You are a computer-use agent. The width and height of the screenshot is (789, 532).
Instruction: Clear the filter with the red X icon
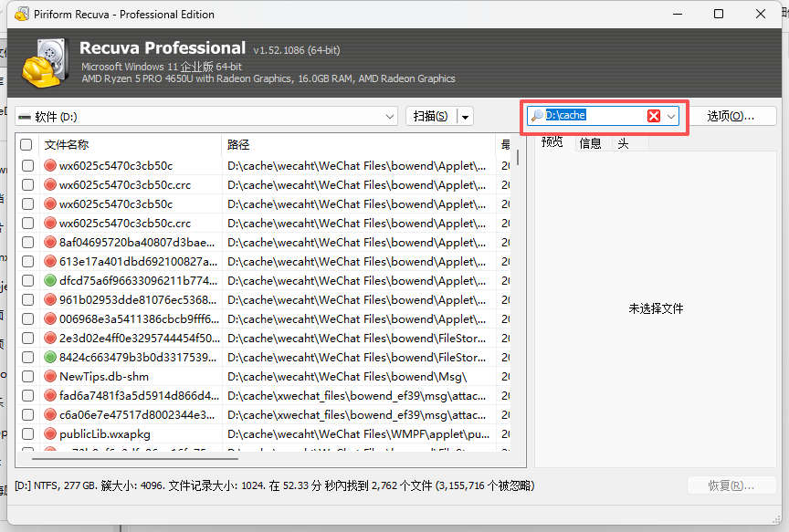[x=654, y=116]
